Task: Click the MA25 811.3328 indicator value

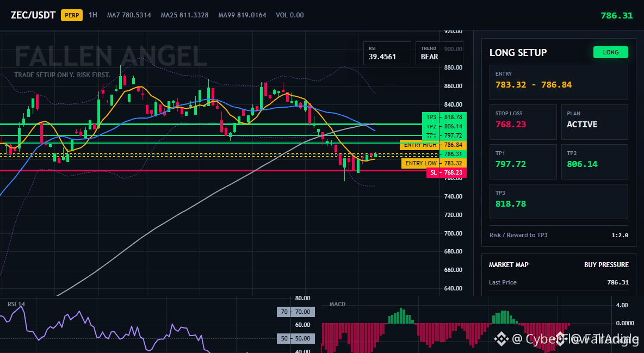Action: pos(184,15)
